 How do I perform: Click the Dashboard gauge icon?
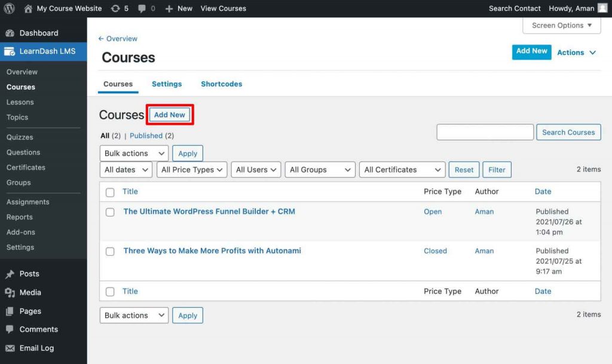tap(10, 33)
